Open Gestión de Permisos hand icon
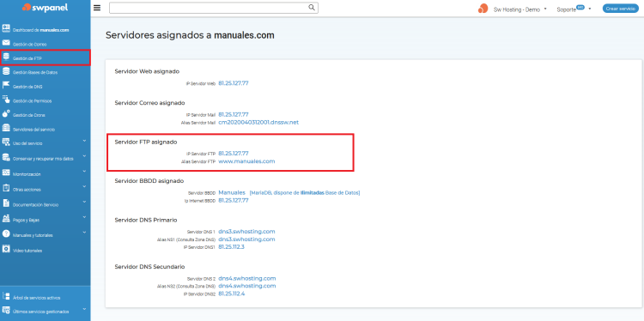This screenshot has width=644, height=321. coord(6,100)
